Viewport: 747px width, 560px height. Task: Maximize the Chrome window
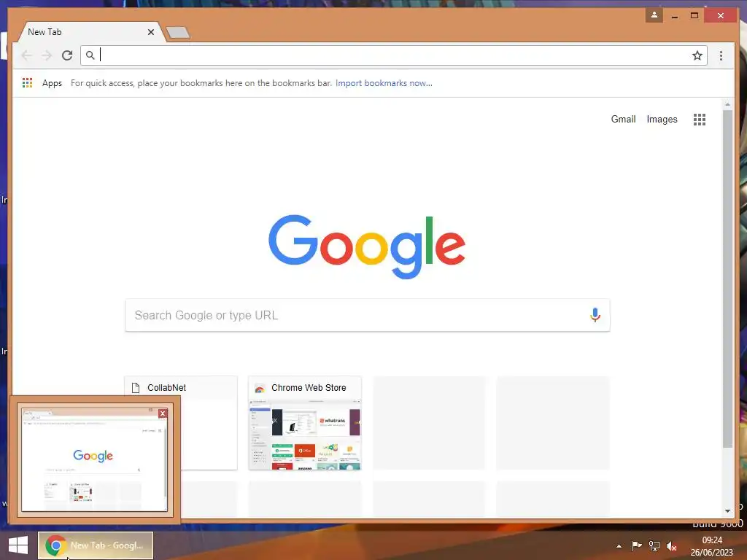694,16
